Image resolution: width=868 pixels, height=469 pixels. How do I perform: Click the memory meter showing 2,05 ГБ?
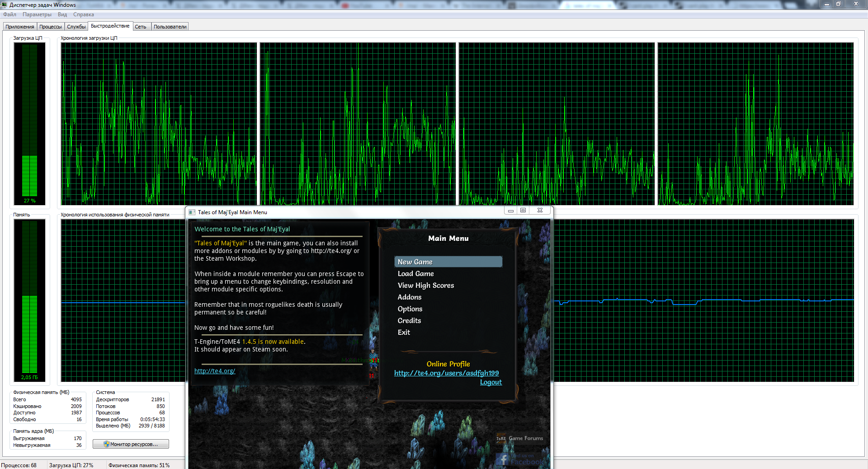coord(30,300)
